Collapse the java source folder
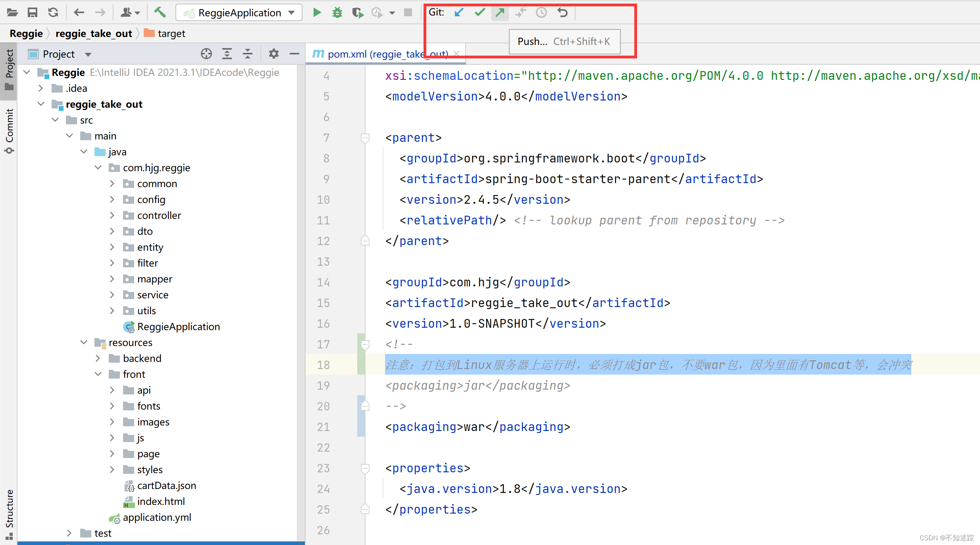 point(84,152)
